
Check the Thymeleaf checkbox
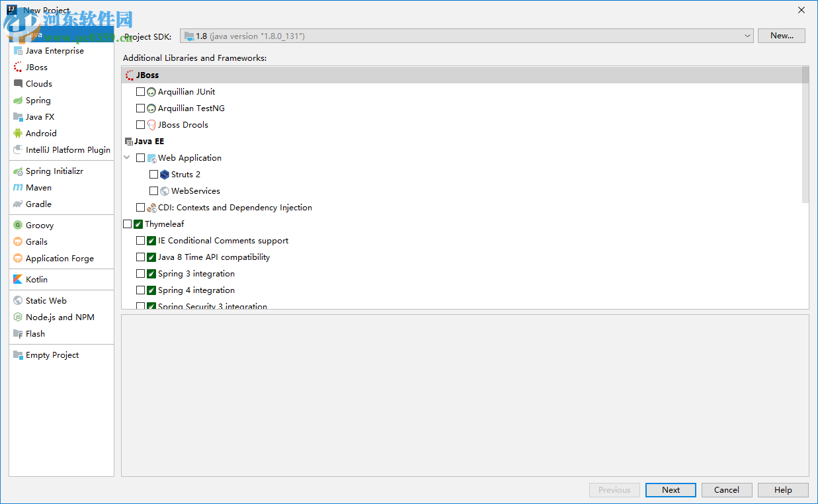127,224
